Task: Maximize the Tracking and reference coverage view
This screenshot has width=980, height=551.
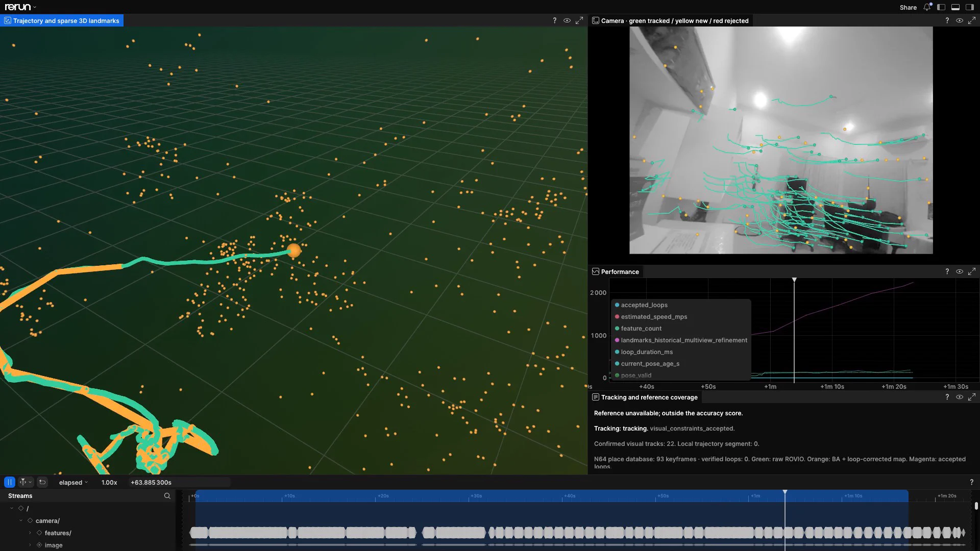Action: pos(972,397)
